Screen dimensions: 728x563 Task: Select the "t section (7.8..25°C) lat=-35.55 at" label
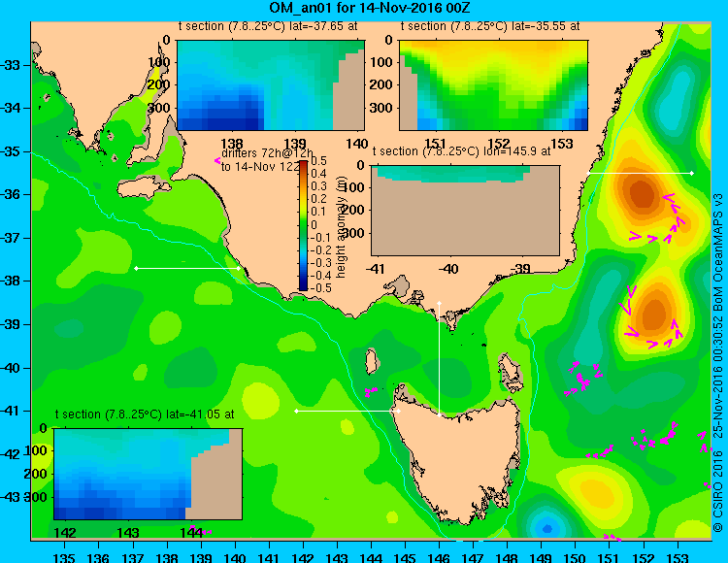[x=490, y=26]
